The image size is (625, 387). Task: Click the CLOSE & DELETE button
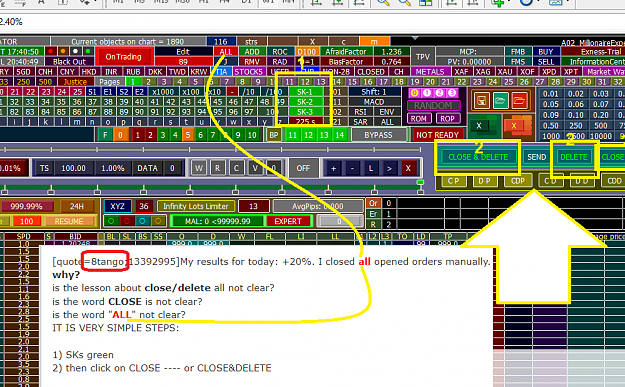tap(478, 157)
